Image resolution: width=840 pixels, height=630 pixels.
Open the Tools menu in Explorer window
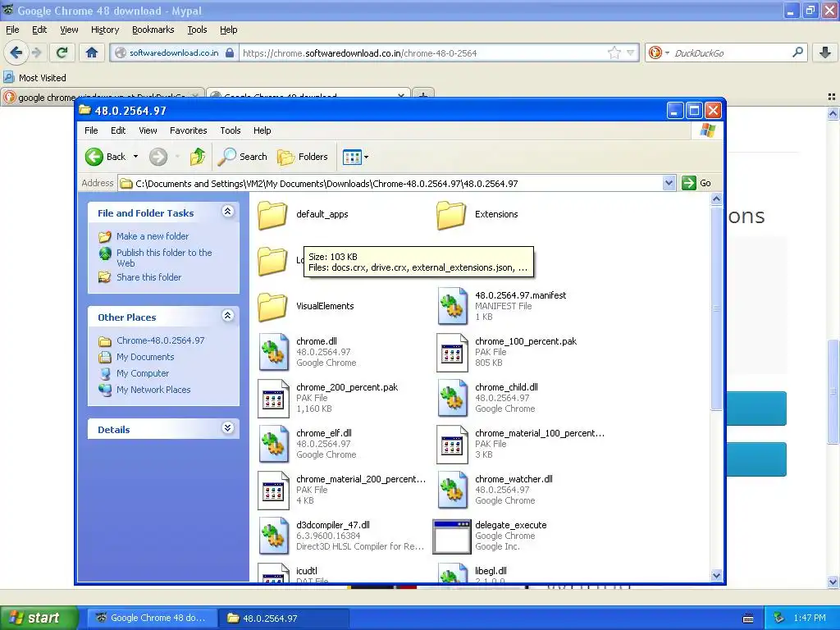[x=231, y=130]
